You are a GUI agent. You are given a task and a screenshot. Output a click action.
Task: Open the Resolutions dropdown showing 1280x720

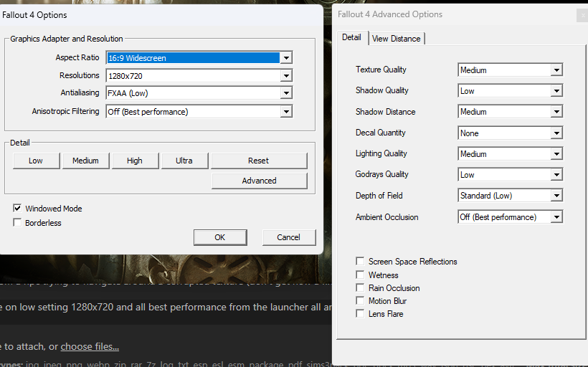(x=199, y=76)
